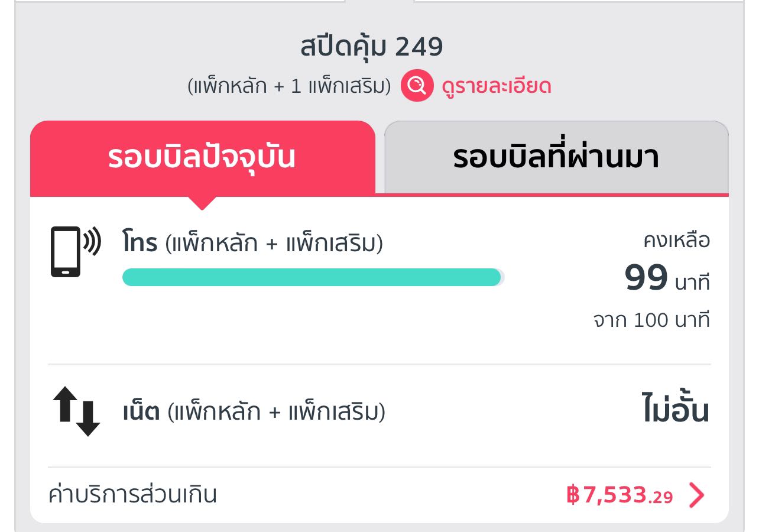The height and width of the screenshot is (532, 759).
Task: Tap the 99 นาที remaining minutes value
Action: 666,278
